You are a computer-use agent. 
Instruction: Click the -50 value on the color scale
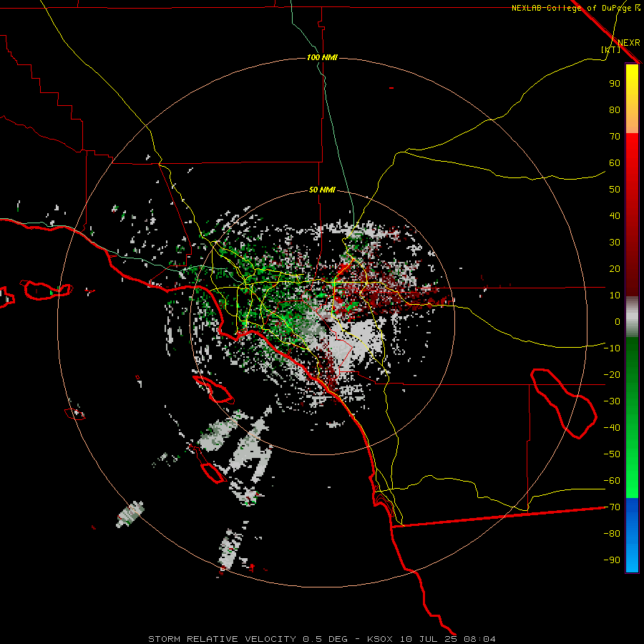(612, 454)
